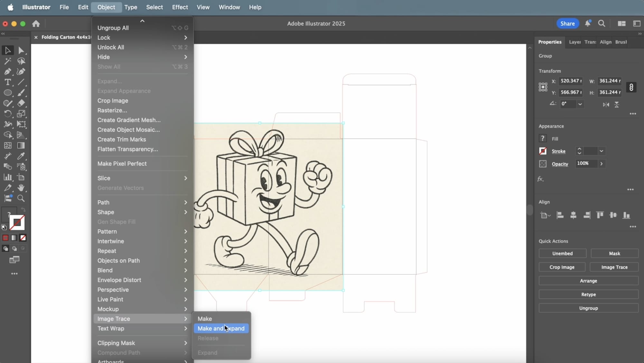Select the Free Transform tool
The height and width of the screenshot is (363, 644).
[x=21, y=124]
